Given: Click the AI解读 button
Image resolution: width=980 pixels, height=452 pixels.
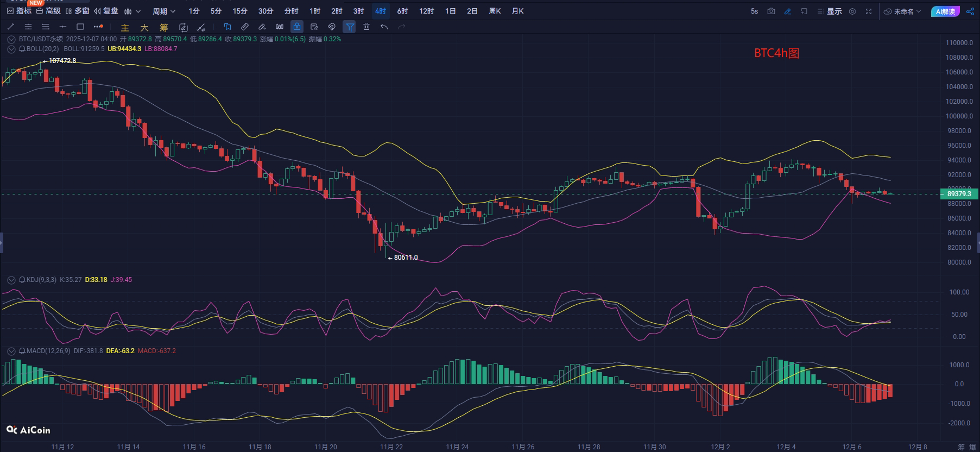Looking at the screenshot, I should (945, 11).
